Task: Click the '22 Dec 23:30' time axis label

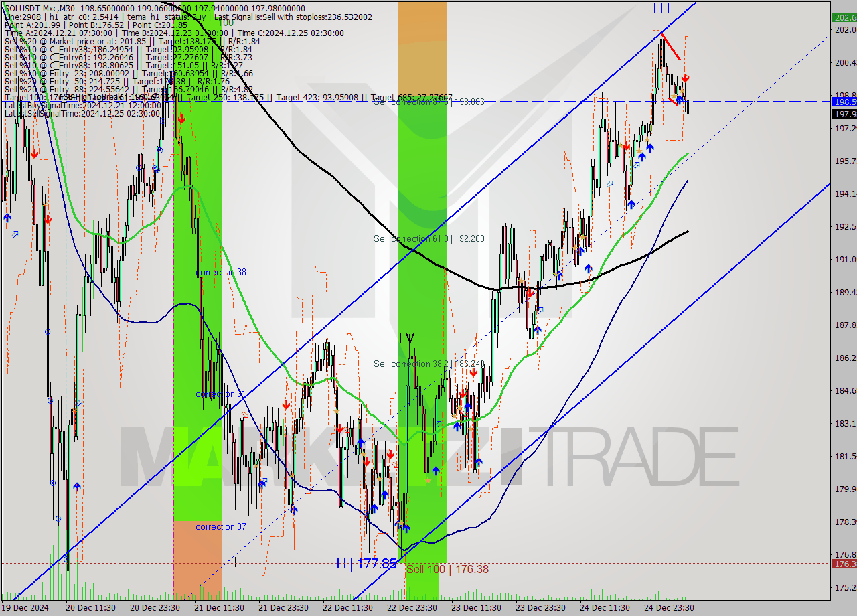Action: pos(412,608)
